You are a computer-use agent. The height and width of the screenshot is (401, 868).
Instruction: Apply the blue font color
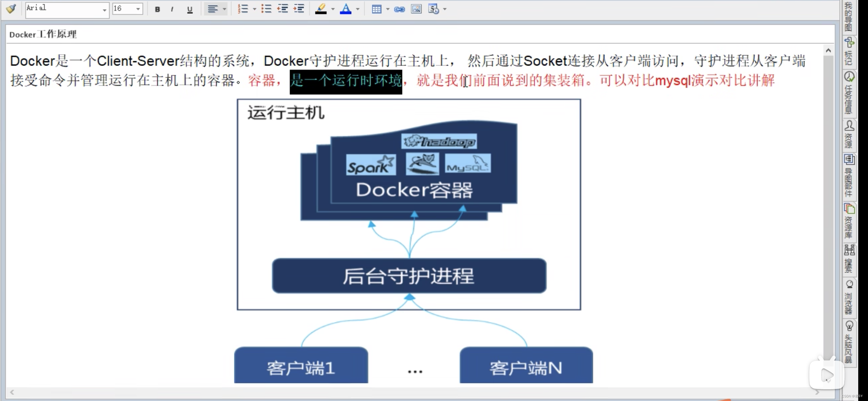346,9
